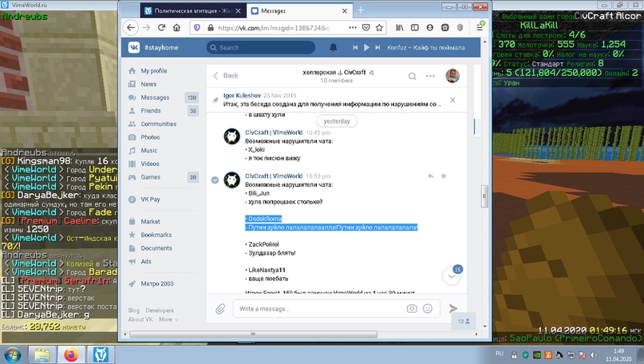644x364 pixels.
Task: Open chat avatar photo
Action: [452, 76]
